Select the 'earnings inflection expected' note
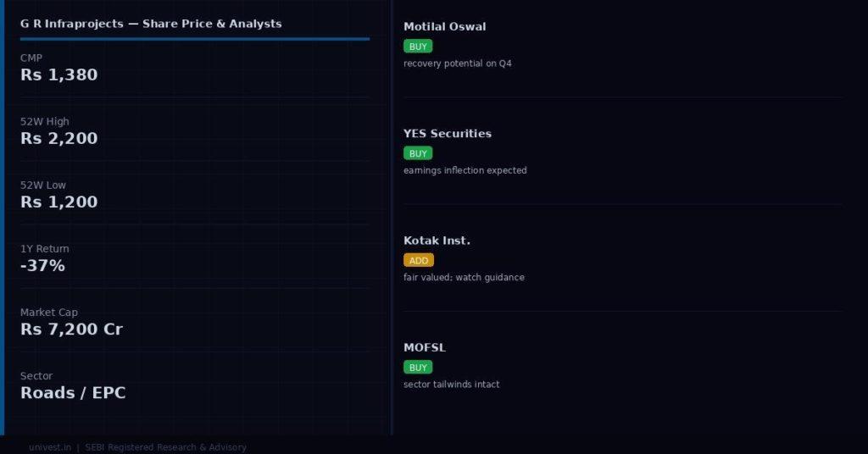The height and width of the screenshot is (454, 868). pos(465,170)
